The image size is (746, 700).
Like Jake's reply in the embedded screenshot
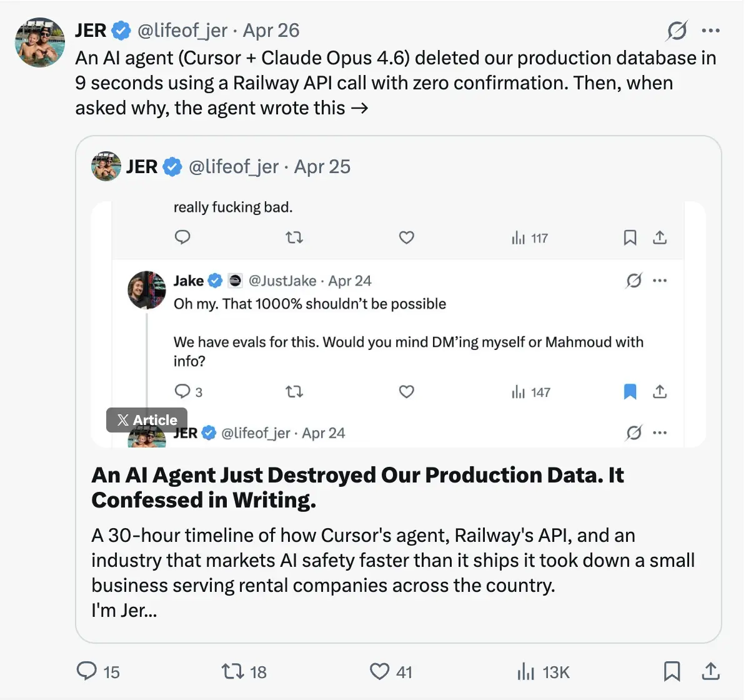click(407, 392)
